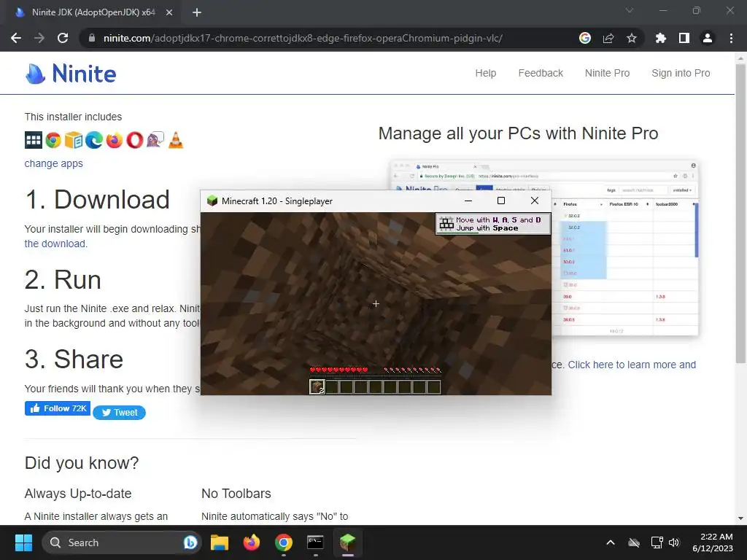Click the Facebook Follow 72K button

[58, 408]
